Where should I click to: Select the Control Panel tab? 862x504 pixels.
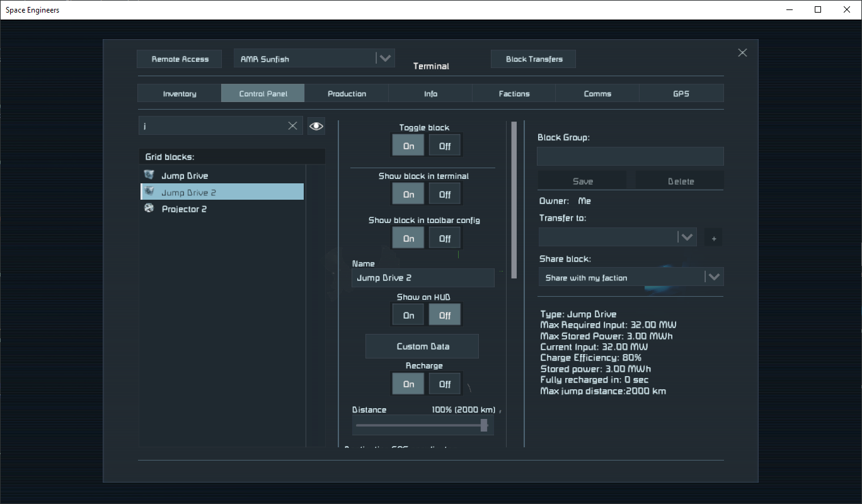[x=263, y=93]
